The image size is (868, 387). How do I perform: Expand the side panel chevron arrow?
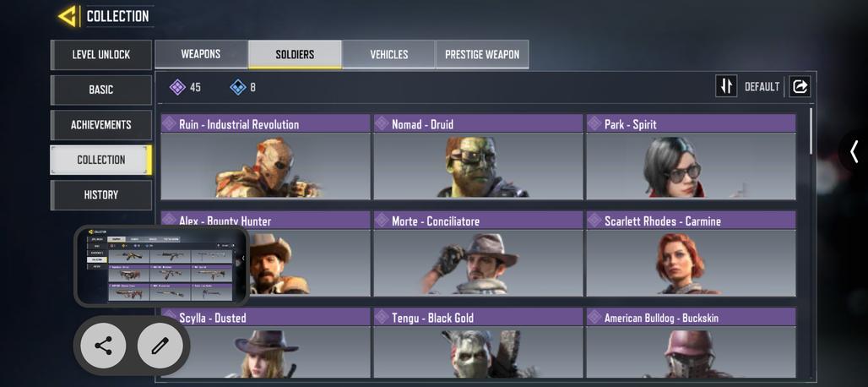pos(854,150)
